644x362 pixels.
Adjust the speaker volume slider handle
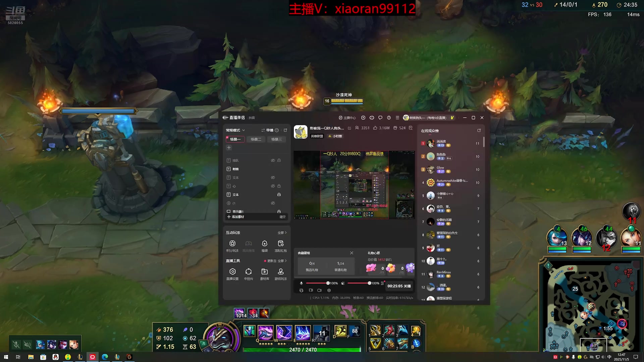pos(369,283)
